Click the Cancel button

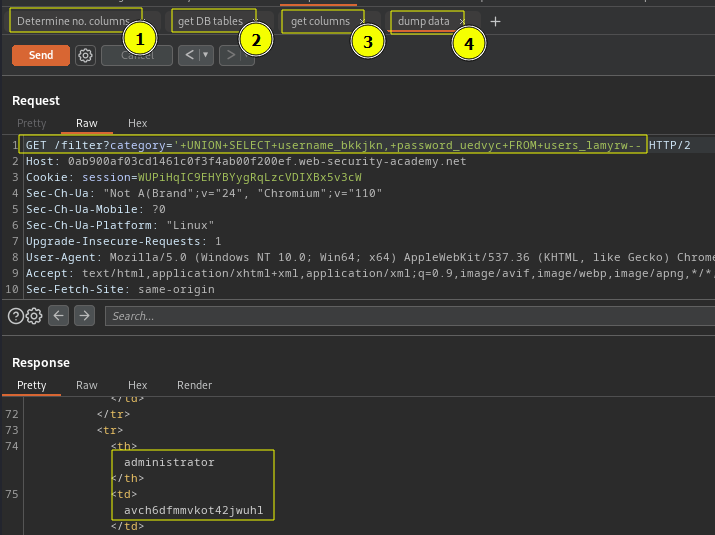click(137, 55)
